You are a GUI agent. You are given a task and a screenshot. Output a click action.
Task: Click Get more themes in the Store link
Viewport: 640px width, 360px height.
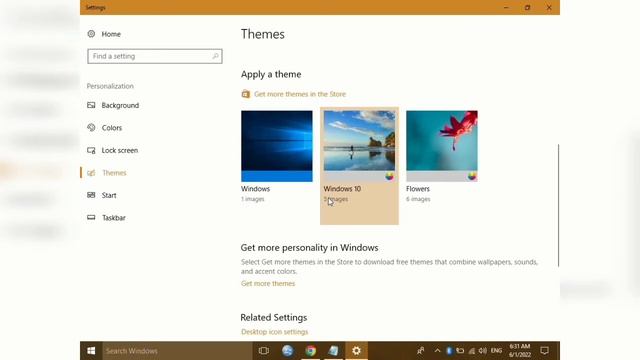(300, 94)
